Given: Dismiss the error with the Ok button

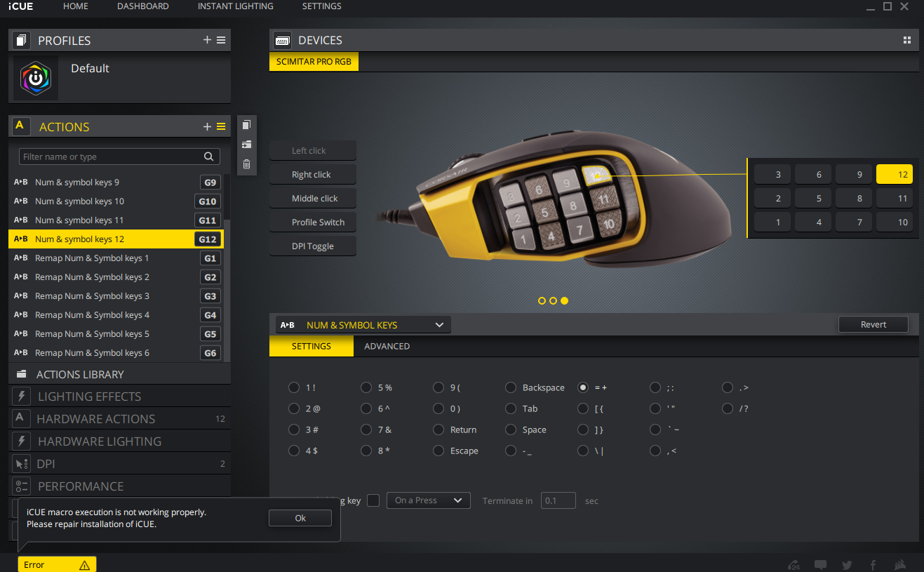Looking at the screenshot, I should (300, 518).
